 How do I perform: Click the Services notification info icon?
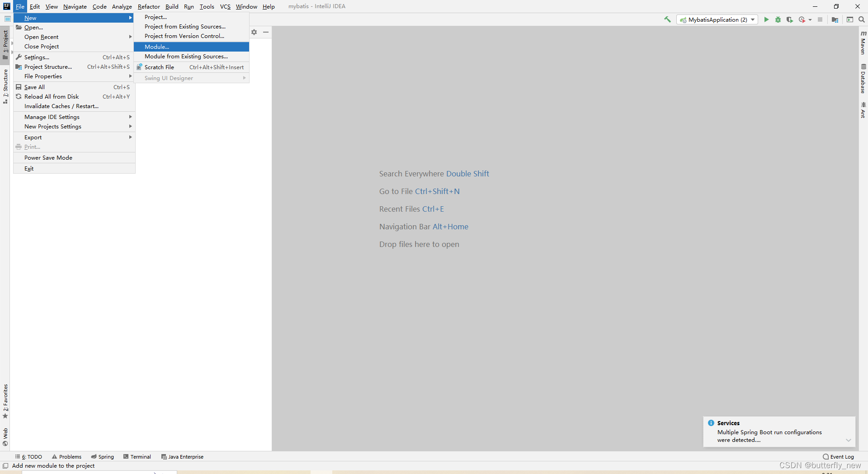click(x=711, y=423)
